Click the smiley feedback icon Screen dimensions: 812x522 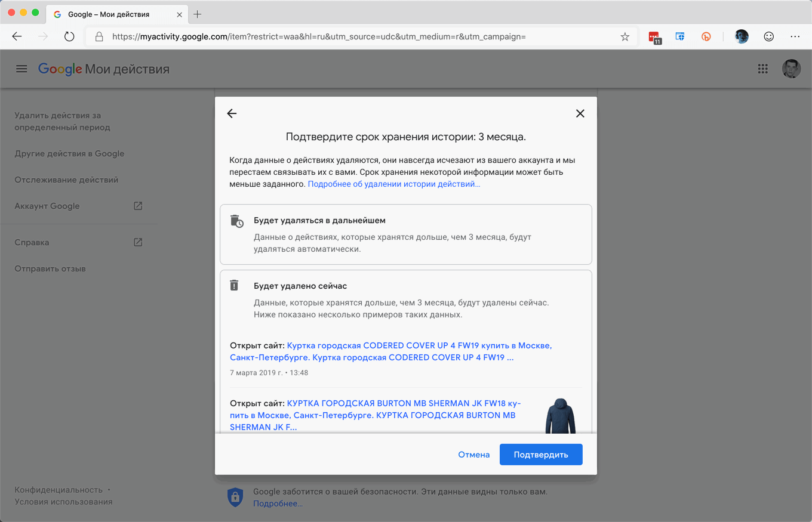(x=769, y=37)
